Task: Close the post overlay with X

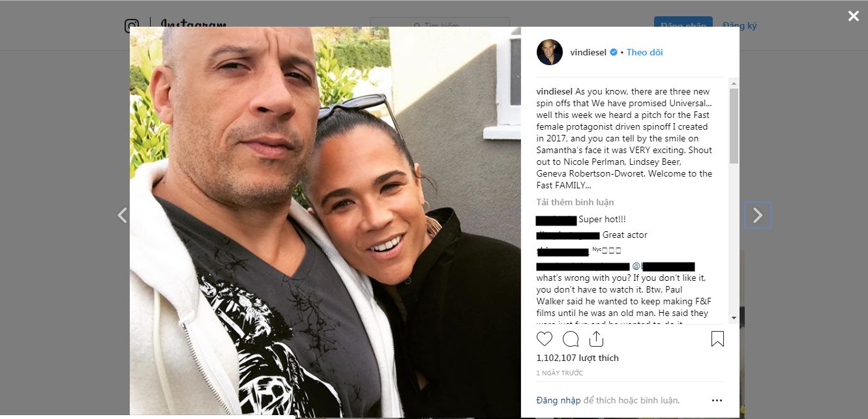Action: pos(853,16)
